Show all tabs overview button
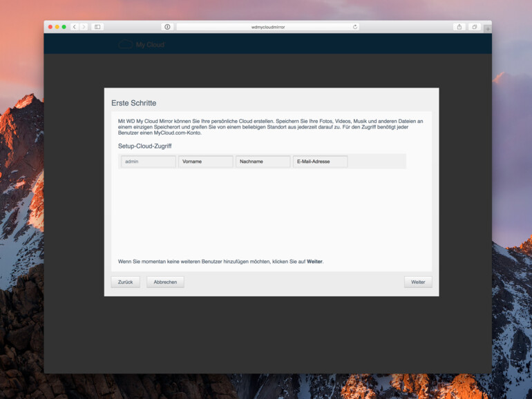532x399 pixels. [475, 27]
